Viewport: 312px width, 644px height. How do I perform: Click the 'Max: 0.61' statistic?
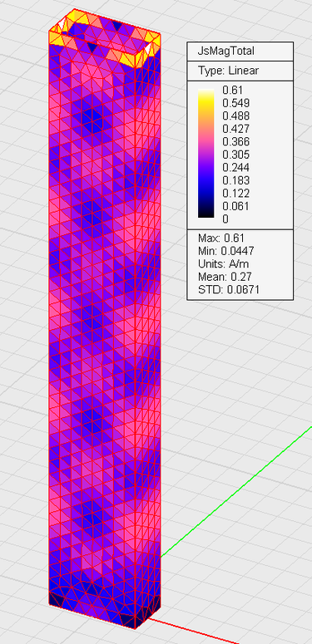pyautogui.click(x=221, y=238)
